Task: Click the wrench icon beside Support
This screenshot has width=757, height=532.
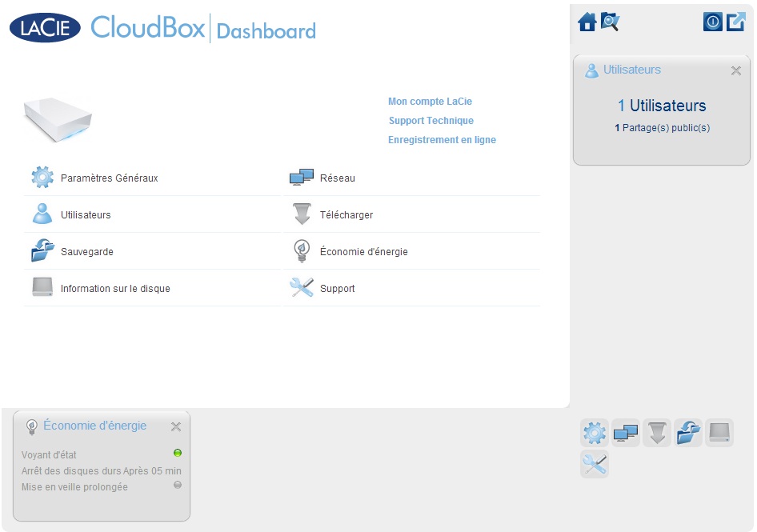Action: click(302, 288)
